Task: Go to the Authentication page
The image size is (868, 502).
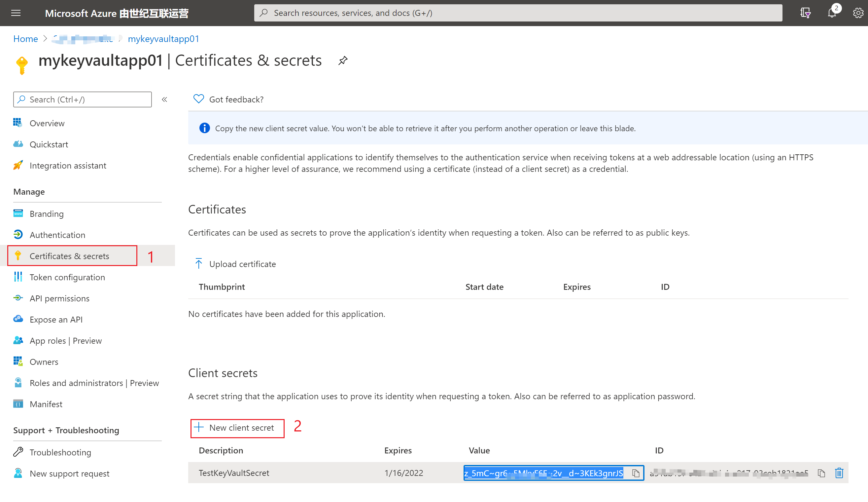Action: (x=57, y=235)
